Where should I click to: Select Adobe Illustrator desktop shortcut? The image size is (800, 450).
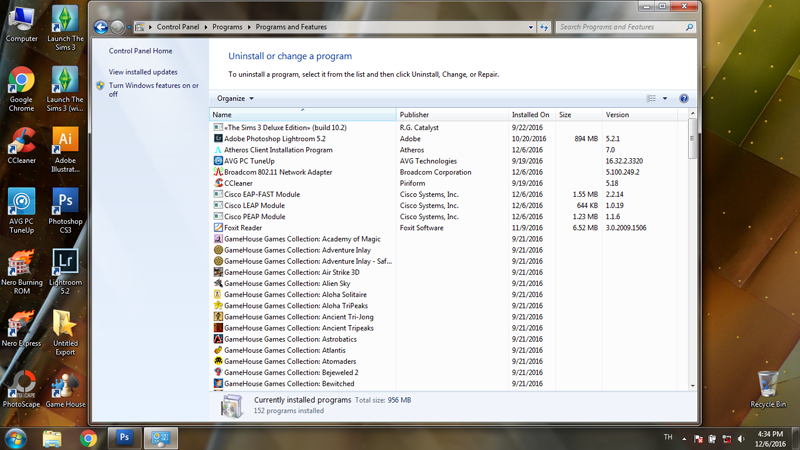pos(65,150)
